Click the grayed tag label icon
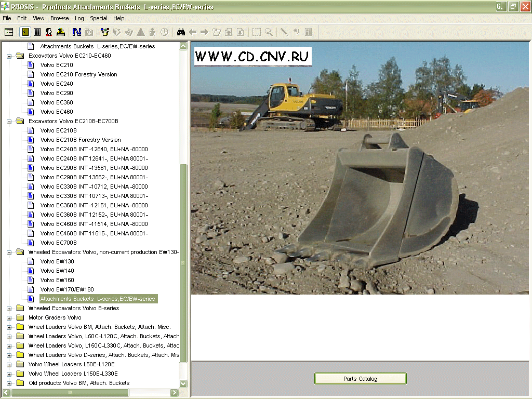The width and height of the screenshot is (532, 399). 117,32
